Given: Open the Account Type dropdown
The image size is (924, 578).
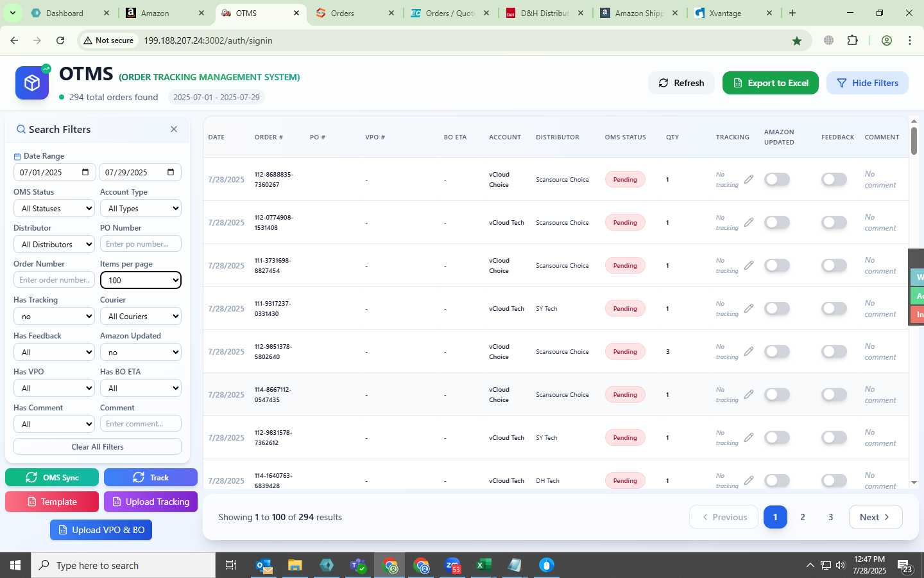Looking at the screenshot, I should pyautogui.click(x=141, y=208).
